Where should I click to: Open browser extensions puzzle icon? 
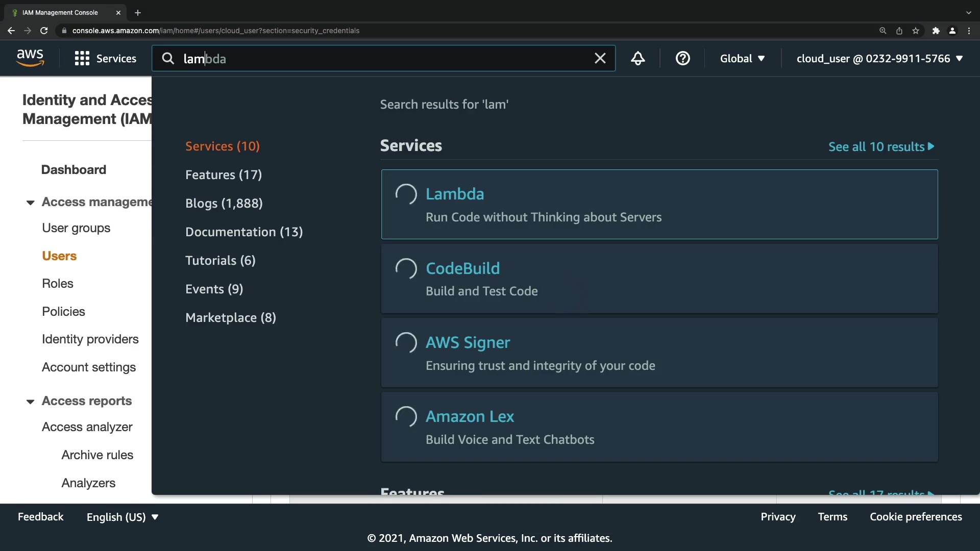click(936, 31)
